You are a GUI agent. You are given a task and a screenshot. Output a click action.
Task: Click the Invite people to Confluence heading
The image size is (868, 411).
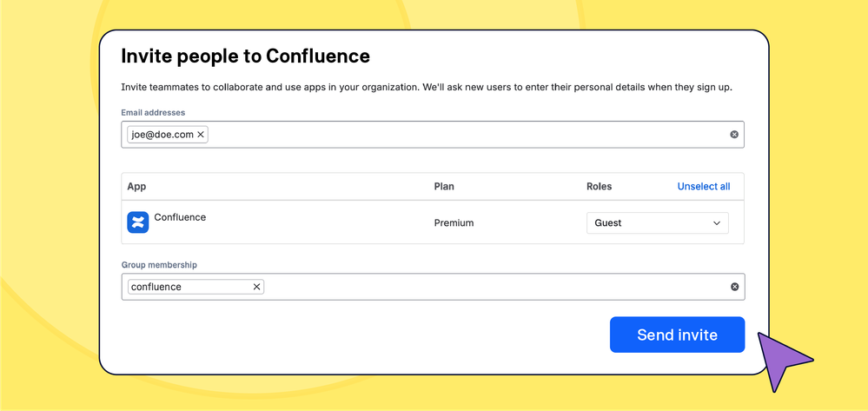(245, 56)
